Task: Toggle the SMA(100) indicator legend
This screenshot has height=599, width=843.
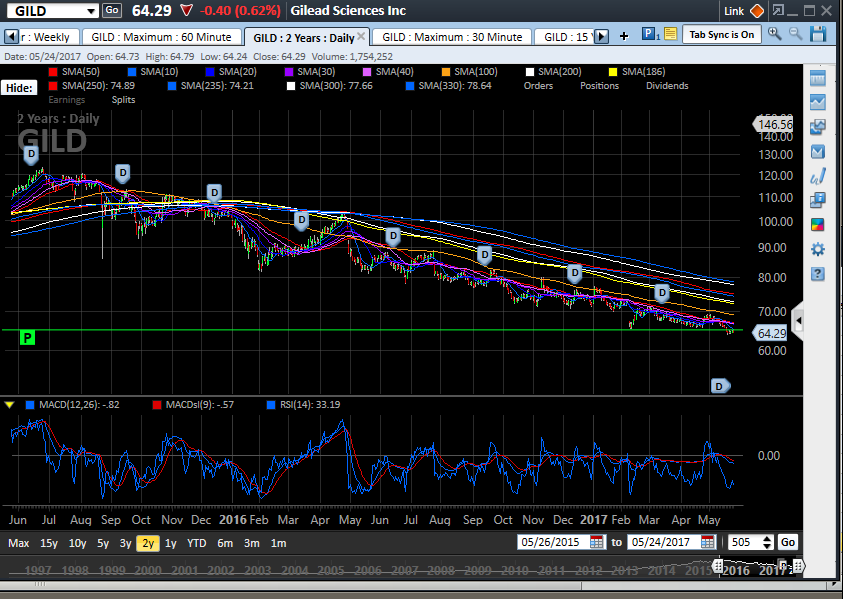Action: [469, 72]
